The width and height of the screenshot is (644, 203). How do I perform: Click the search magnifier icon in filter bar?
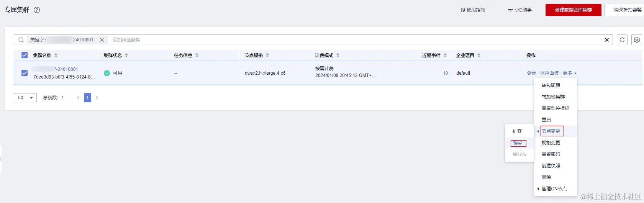point(21,40)
